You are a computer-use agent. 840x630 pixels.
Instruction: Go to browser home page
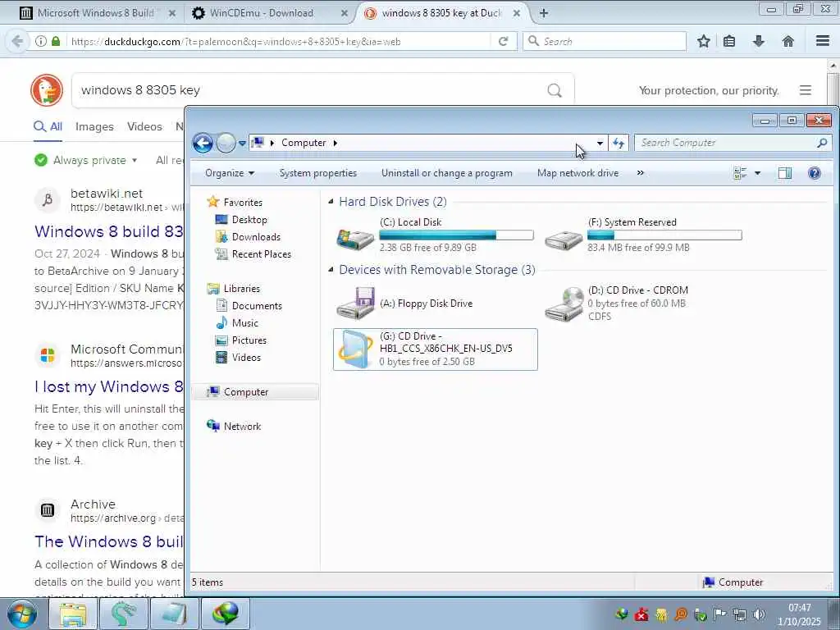(x=788, y=41)
